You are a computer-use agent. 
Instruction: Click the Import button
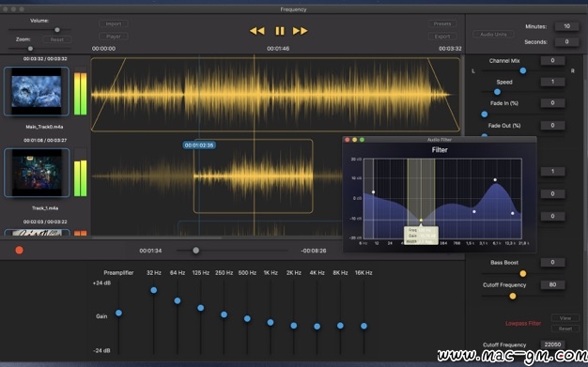[x=114, y=24]
